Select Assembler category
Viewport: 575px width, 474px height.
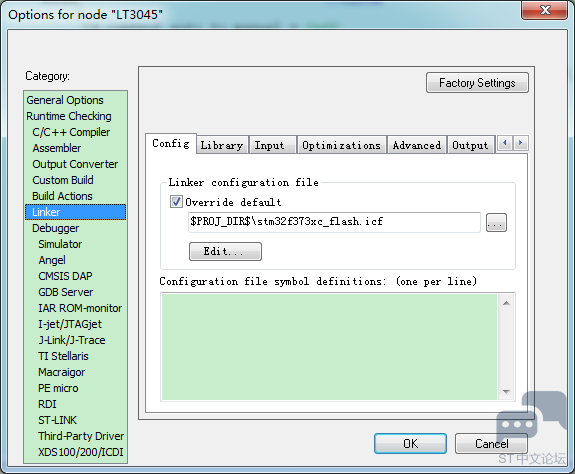57,148
